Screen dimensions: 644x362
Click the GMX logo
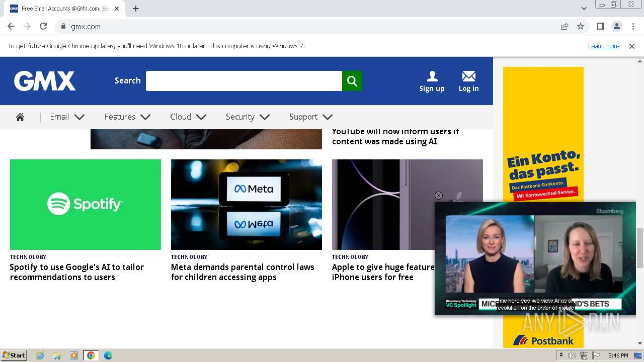click(x=45, y=81)
